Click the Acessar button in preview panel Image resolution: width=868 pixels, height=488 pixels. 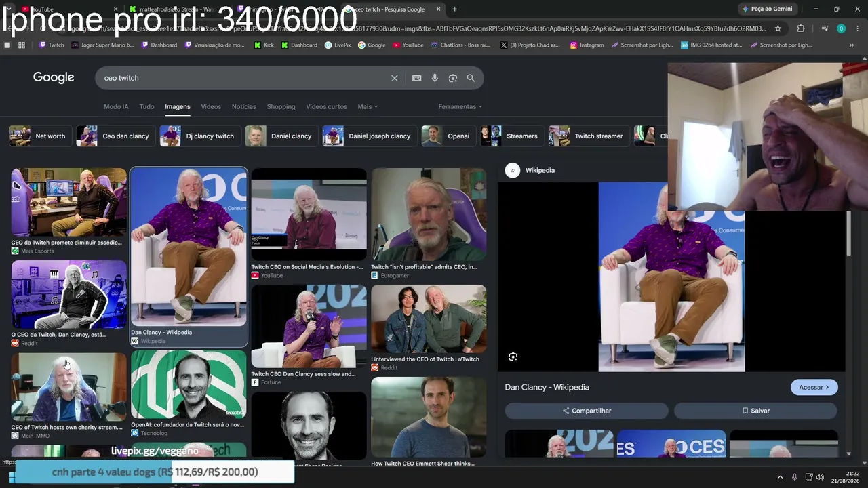(x=814, y=387)
